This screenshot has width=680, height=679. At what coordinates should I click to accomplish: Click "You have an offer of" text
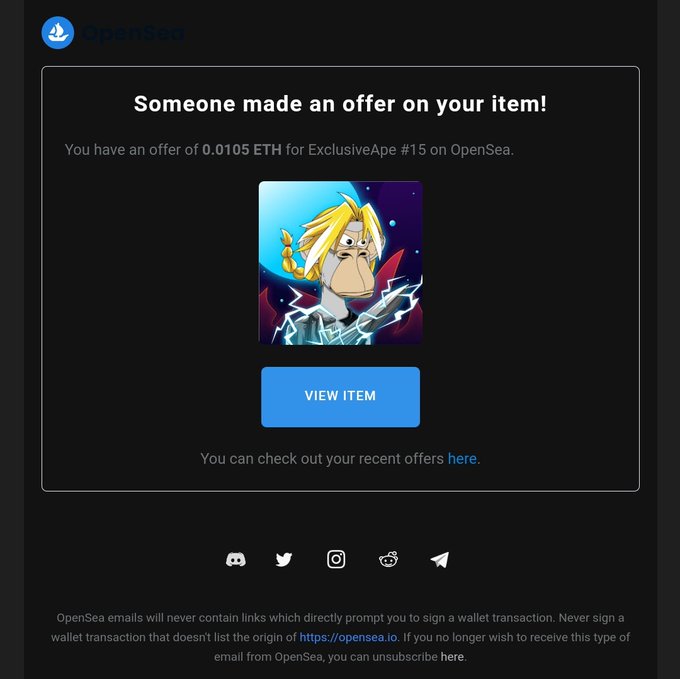(131, 150)
